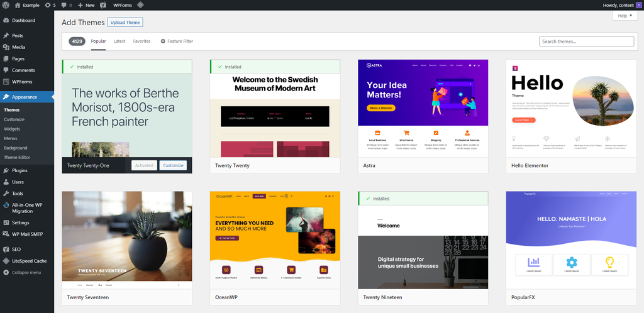Open WP Mail SMTP in sidebar
644x313 pixels.
tap(28, 234)
